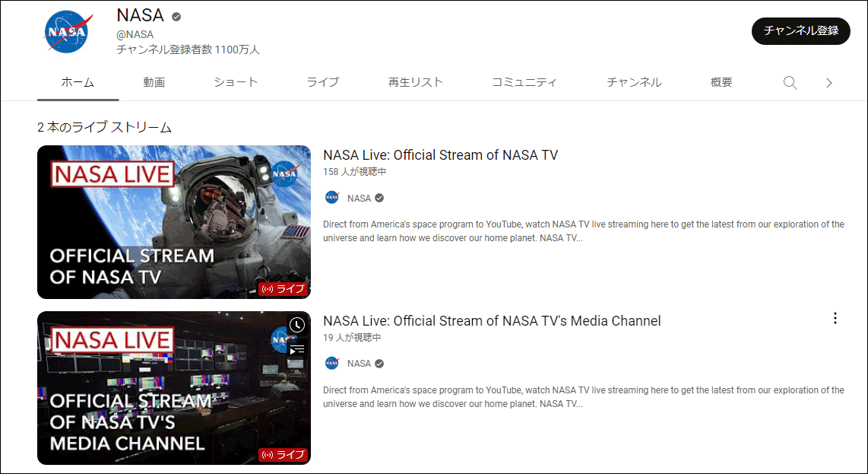Viewport: 868px width, 474px height.
Task: Click the verified badge under the Media Channel title
Action: 379,364
